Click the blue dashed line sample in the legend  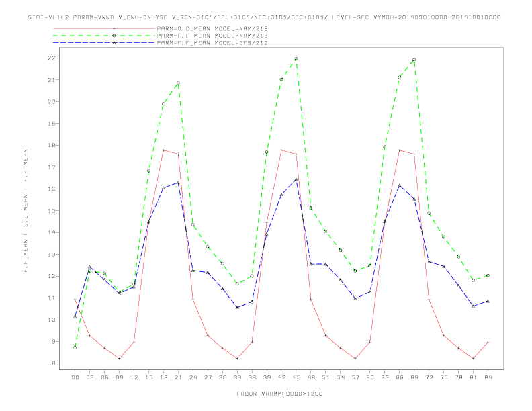[x=104, y=43]
